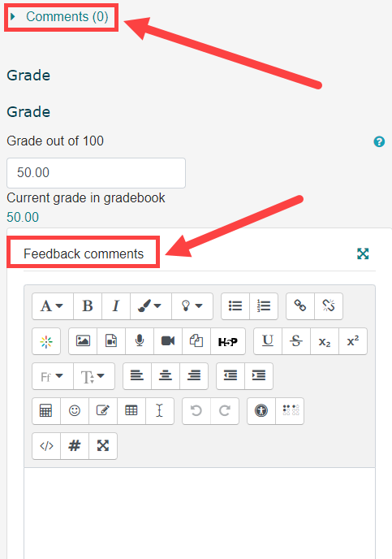
Task: Click the 50.00 gradebook grade link
Action: click(x=23, y=217)
